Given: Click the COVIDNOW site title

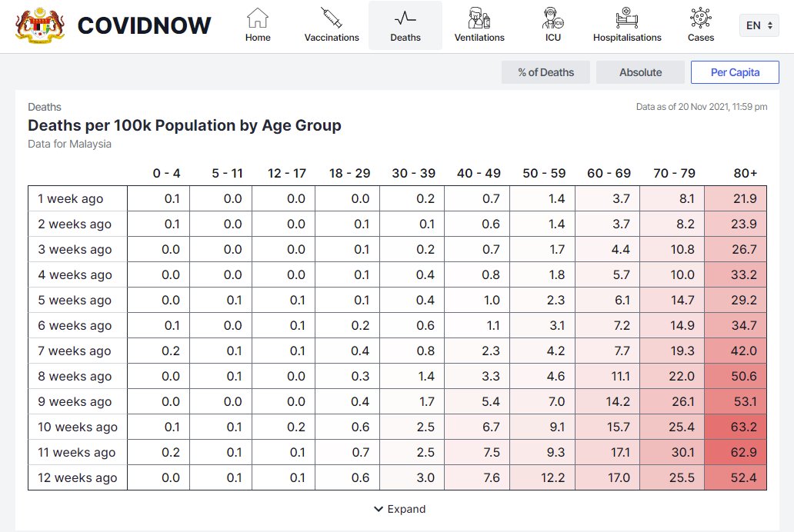Looking at the screenshot, I should (144, 25).
